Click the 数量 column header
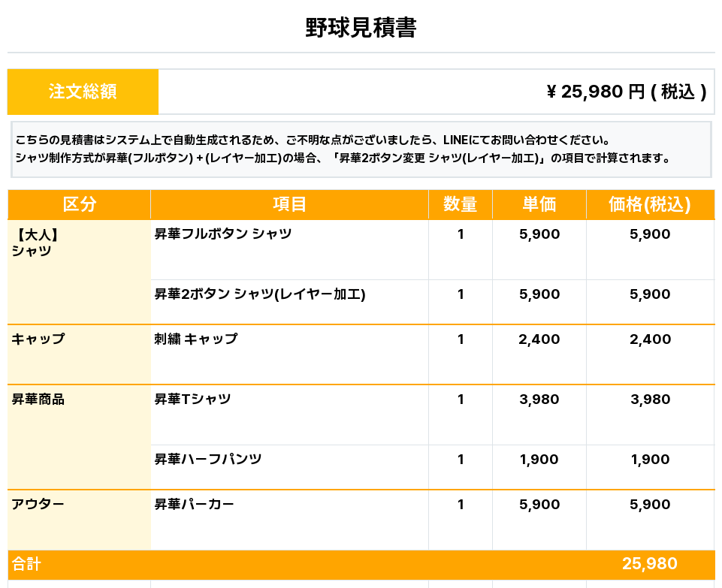The width and height of the screenshot is (722, 588). pos(461,204)
